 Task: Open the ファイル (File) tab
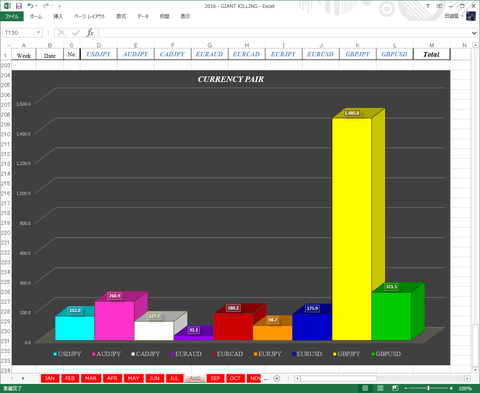tap(12, 16)
